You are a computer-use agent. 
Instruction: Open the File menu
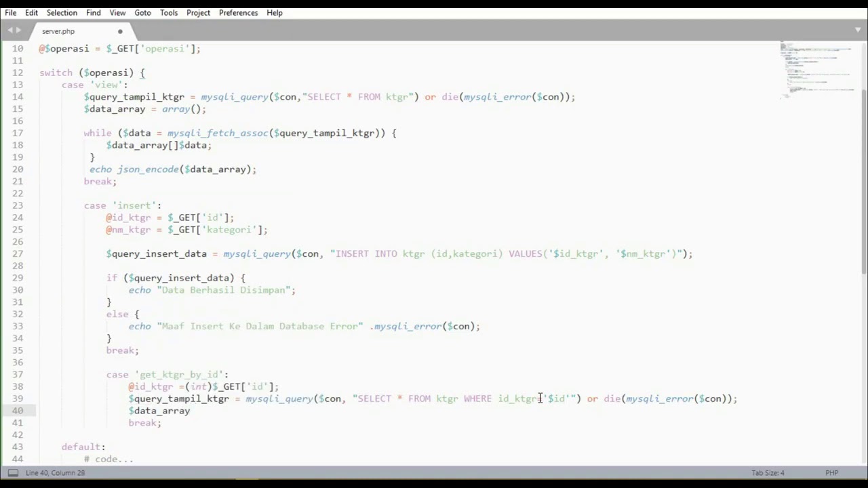point(11,12)
